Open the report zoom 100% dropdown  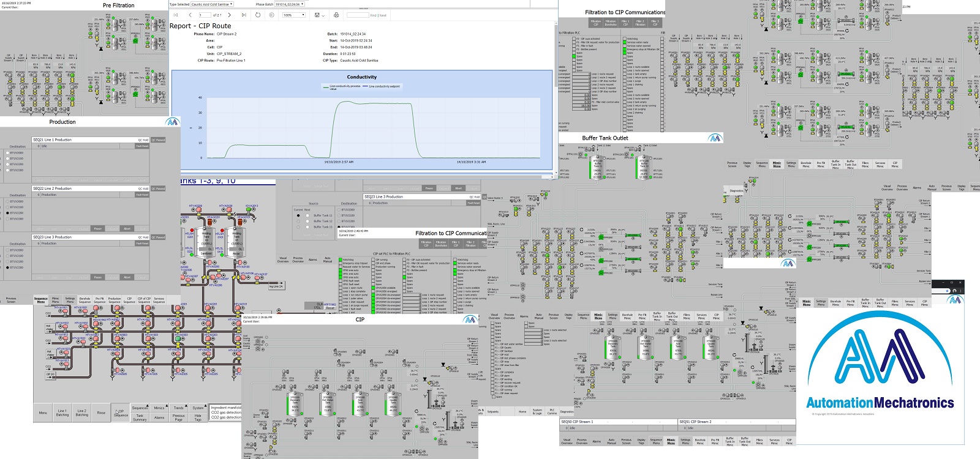294,15
